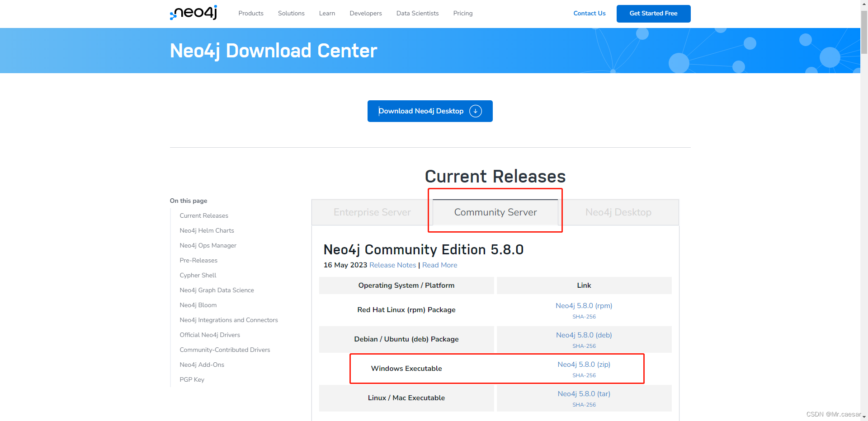Screen dimensions: 868x421
Task: Open the Products menu
Action: coord(251,14)
